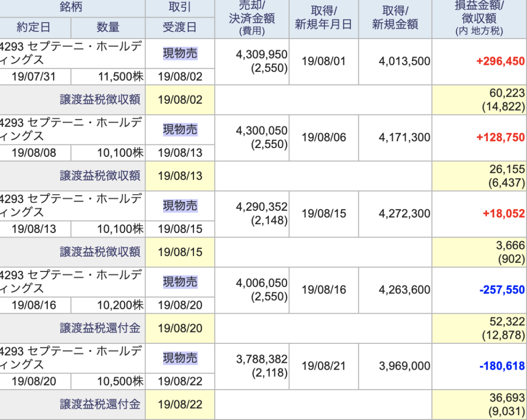Click the 現物売 label in 19/08/16 trade
This screenshot has height=420, width=527.
[180, 282]
